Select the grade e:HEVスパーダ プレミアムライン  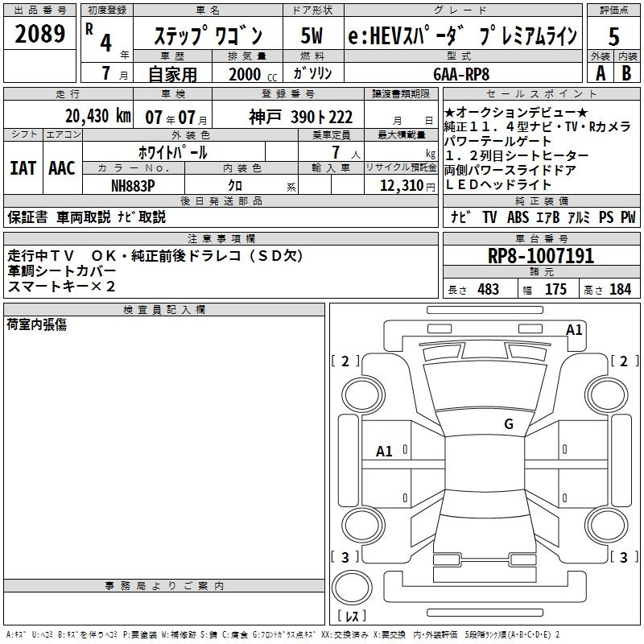coord(463,35)
